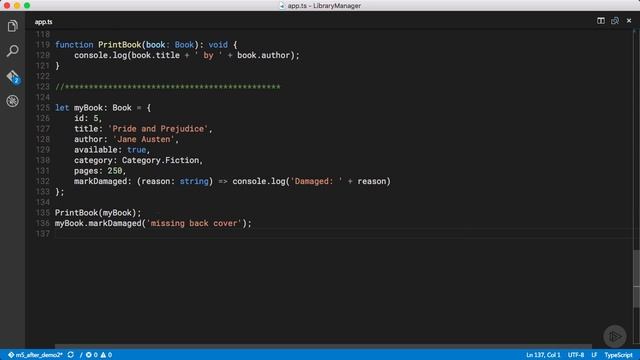The width and height of the screenshot is (640, 360).
Task: Click the 'missing back cover' string
Action: click(194, 223)
